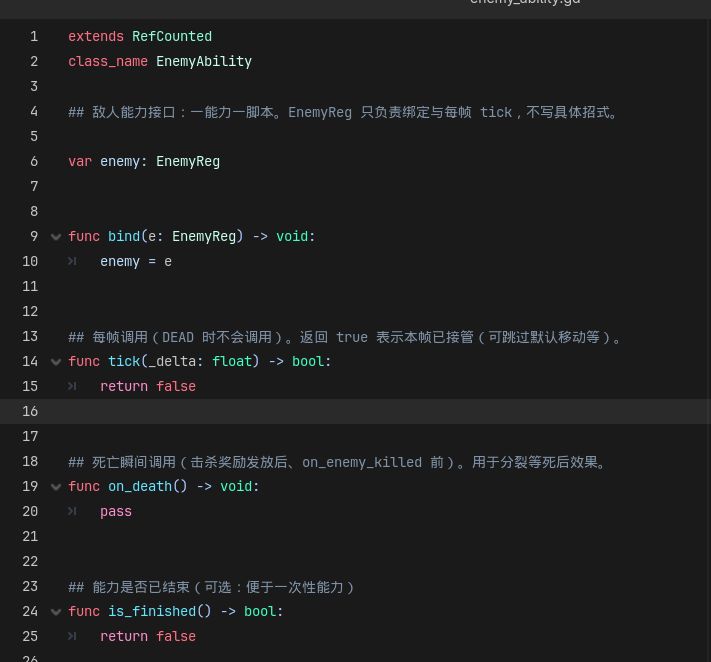Click 'EnemyReg' type on line 6
The image size is (711, 662).
pos(188,161)
